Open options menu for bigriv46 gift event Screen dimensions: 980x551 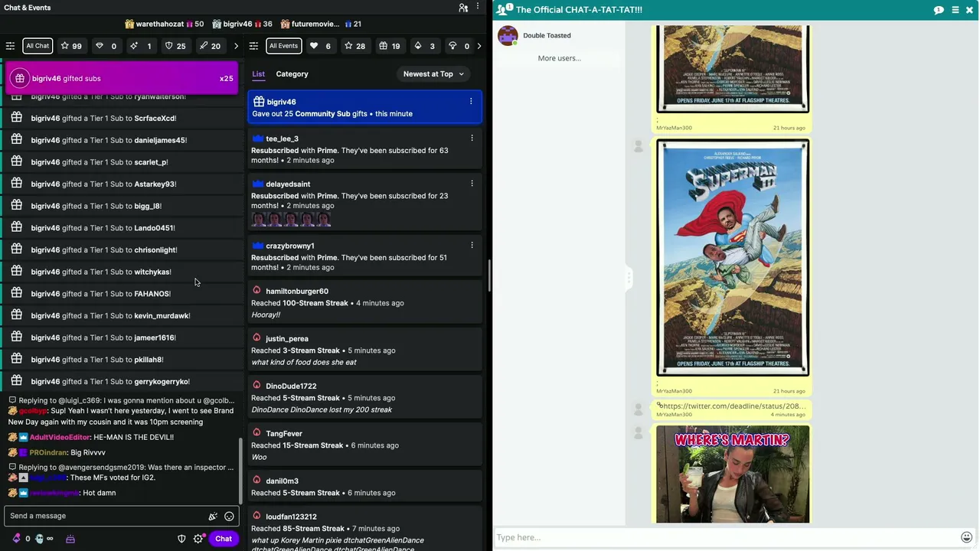[x=471, y=101]
